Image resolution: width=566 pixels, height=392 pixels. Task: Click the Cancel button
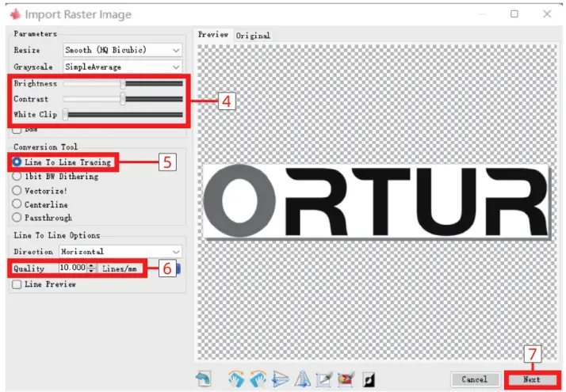(x=475, y=379)
